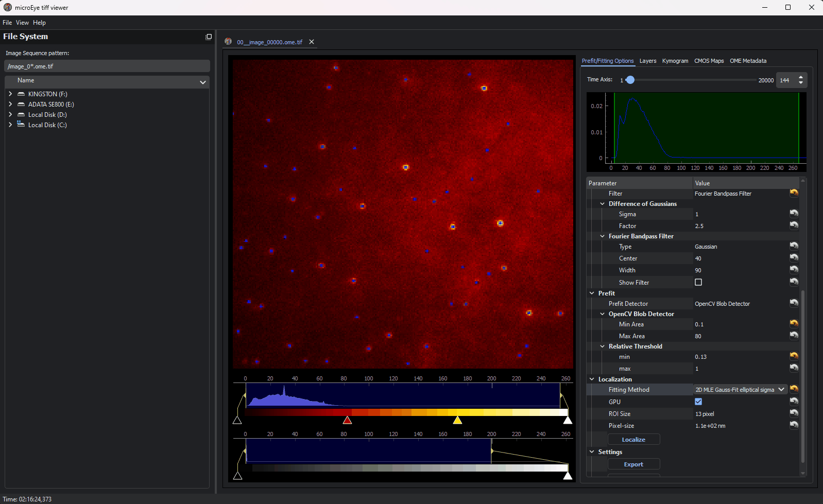This screenshot has height=504, width=823.
Task: Reset Relative Threshold min value
Action: (794, 356)
